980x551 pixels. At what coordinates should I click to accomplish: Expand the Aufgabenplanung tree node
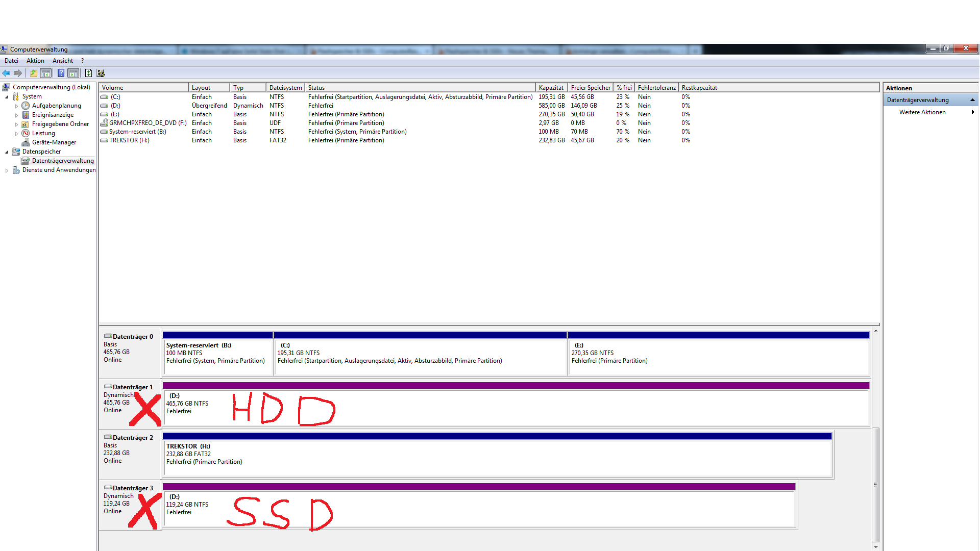point(16,106)
